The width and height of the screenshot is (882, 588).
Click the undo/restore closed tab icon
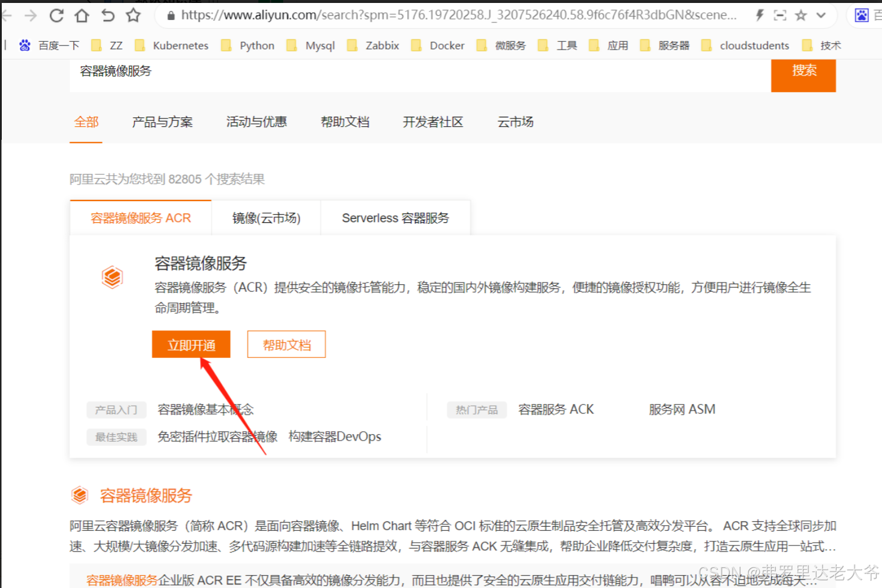[x=108, y=15]
